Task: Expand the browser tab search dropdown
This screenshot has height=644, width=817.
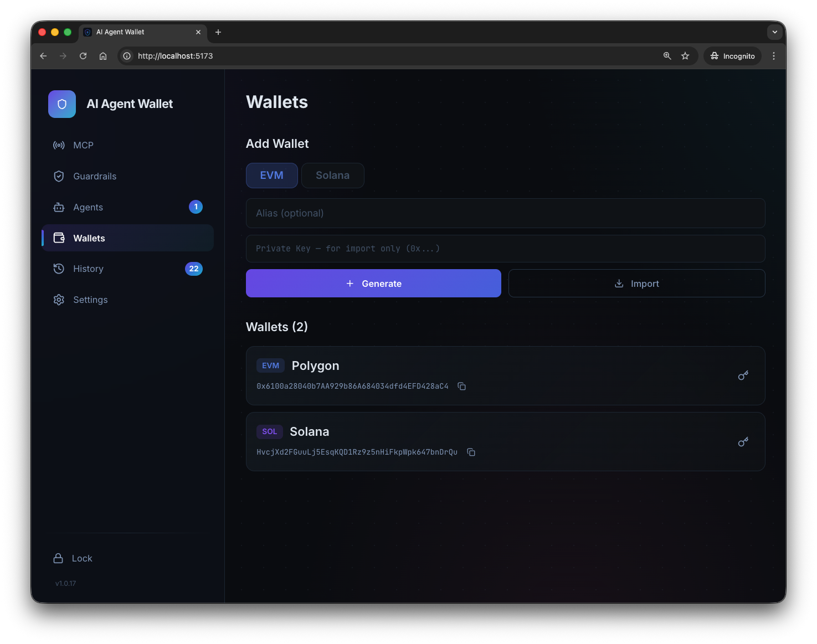Action: (774, 32)
